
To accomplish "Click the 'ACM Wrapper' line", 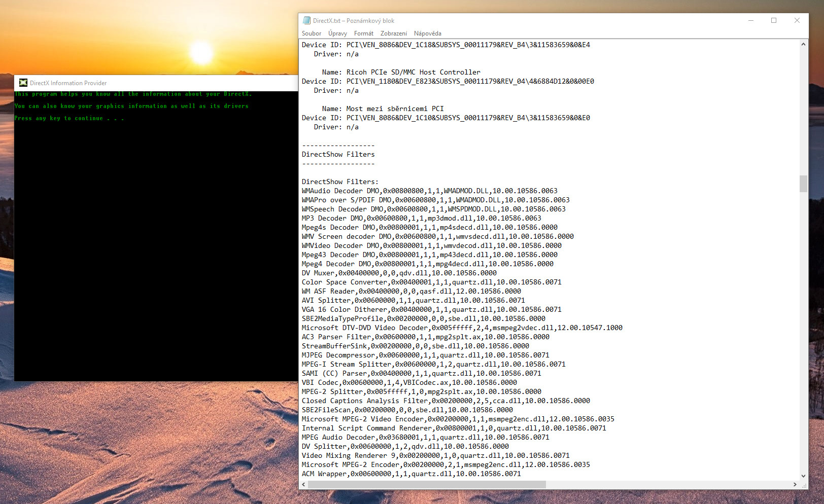I will point(411,474).
